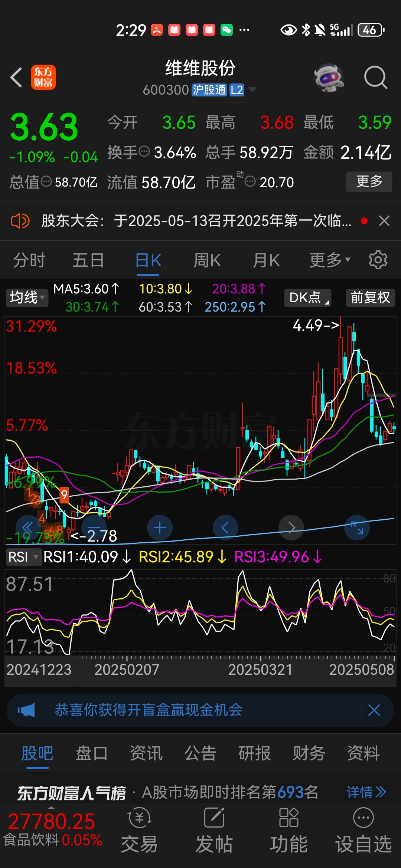Image resolution: width=401 pixels, height=868 pixels.
Task: Open 详情 ranking details link
Action: coord(366,792)
